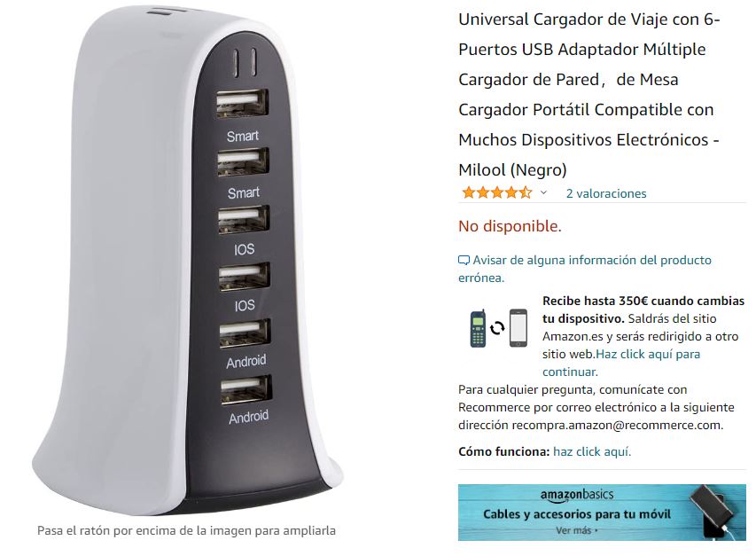Click the old mobile phone icon
Image resolution: width=756 pixels, height=556 pixels.
478,328
